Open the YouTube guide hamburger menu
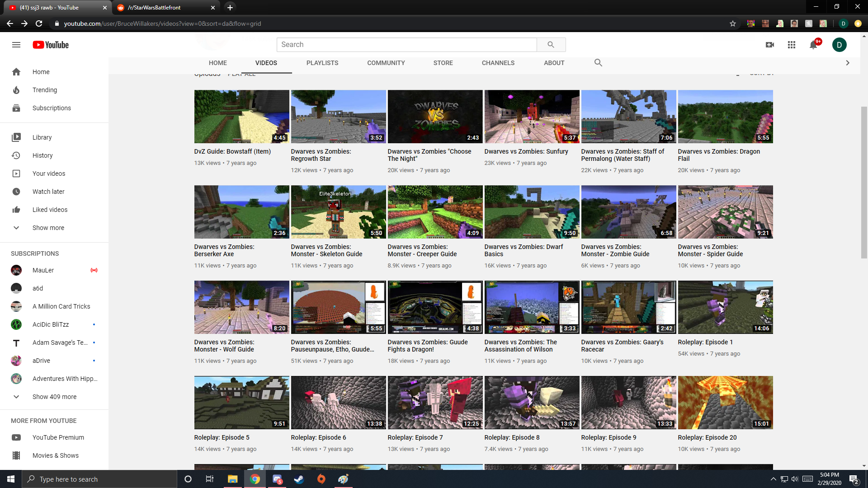Viewport: 868px width, 488px height. pyautogui.click(x=16, y=45)
